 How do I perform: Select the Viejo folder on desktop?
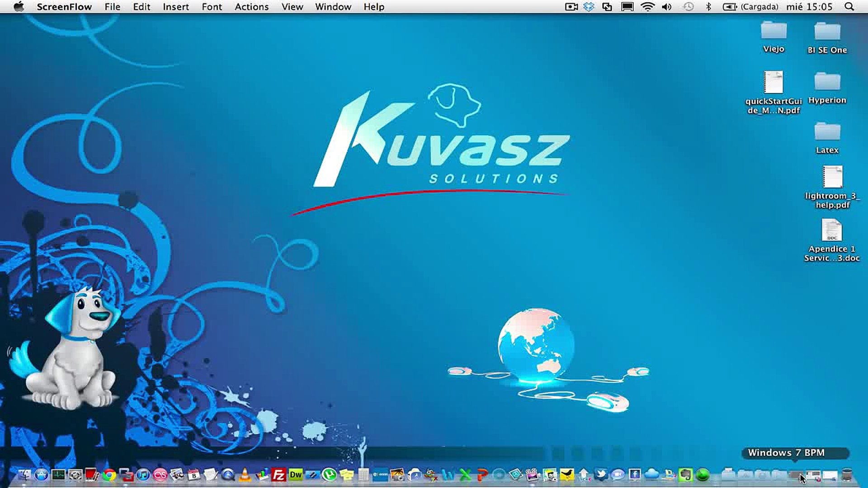774,37
